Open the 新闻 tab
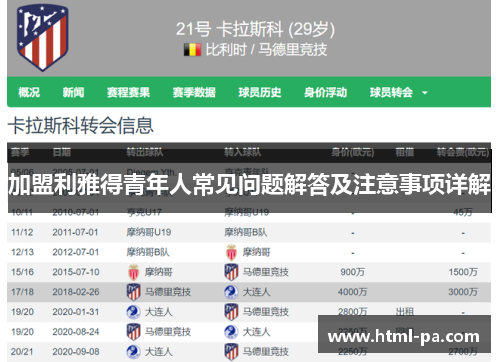The height and width of the screenshot is (362, 500). point(73,92)
